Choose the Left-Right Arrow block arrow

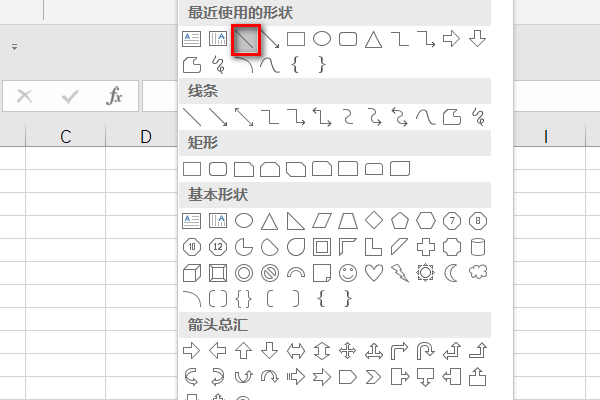[296, 351]
